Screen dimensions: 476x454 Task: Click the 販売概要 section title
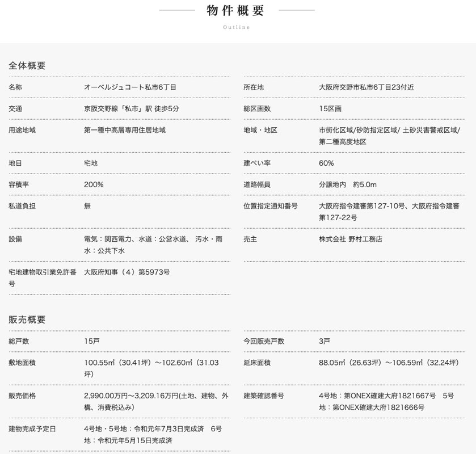pyautogui.click(x=27, y=320)
